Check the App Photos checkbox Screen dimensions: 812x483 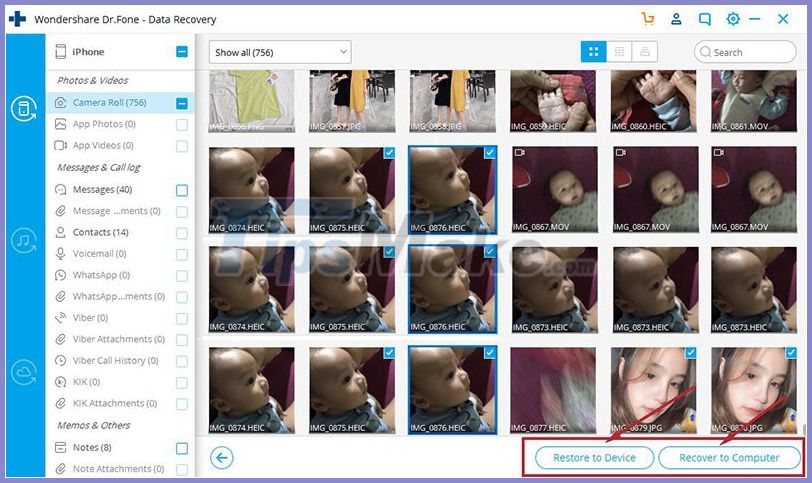pos(182,125)
